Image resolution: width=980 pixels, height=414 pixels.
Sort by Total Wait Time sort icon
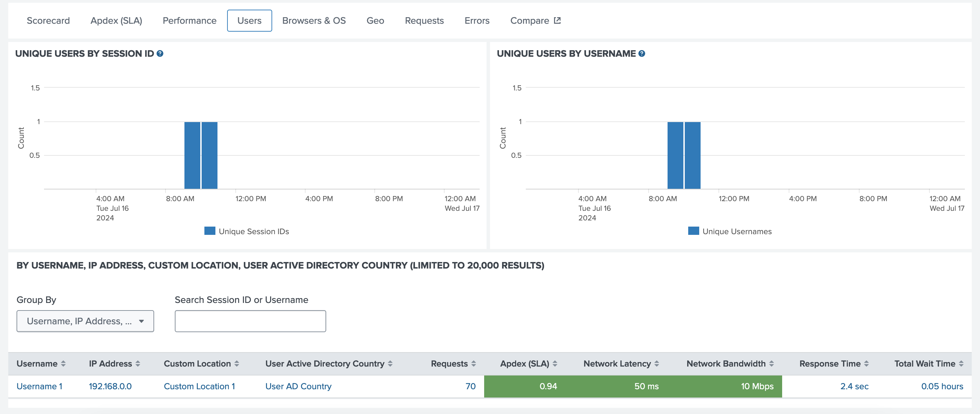(x=961, y=363)
